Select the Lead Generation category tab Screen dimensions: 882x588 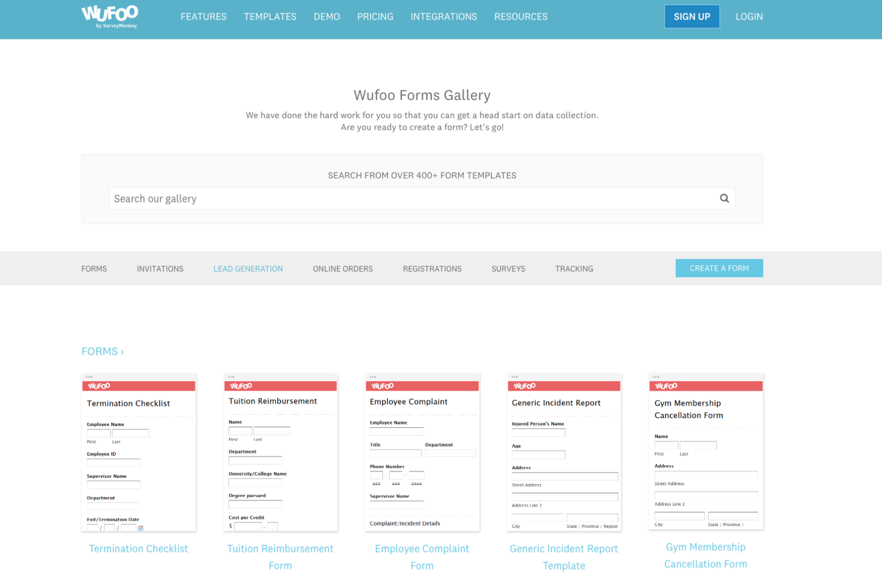click(x=248, y=269)
